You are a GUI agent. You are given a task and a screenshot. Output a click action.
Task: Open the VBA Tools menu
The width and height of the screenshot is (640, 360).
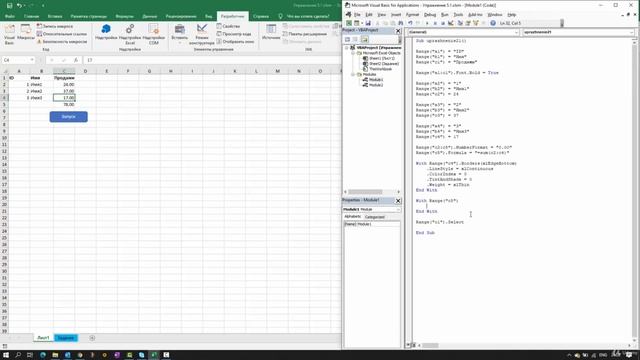click(458, 15)
